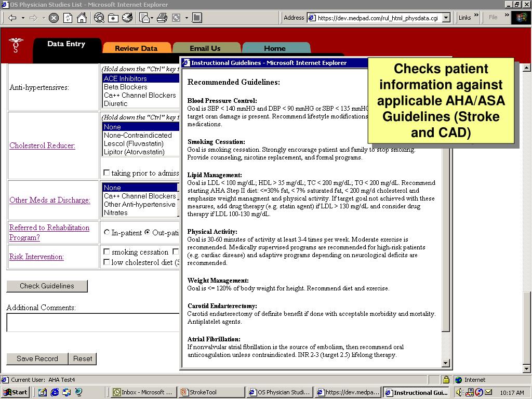This screenshot has height=399, width=532.
Task: Tick the checkbox right of smoking cessation
Action: pyautogui.click(x=176, y=251)
